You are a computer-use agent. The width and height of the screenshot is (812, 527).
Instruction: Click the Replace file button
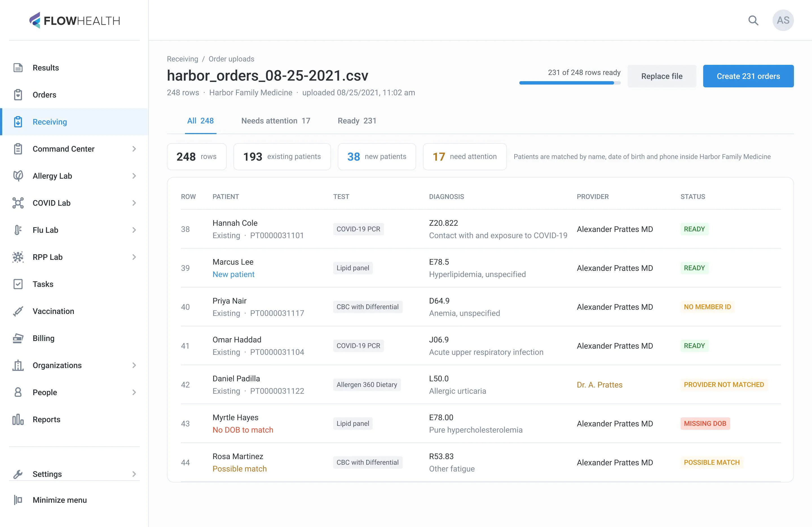pos(662,76)
